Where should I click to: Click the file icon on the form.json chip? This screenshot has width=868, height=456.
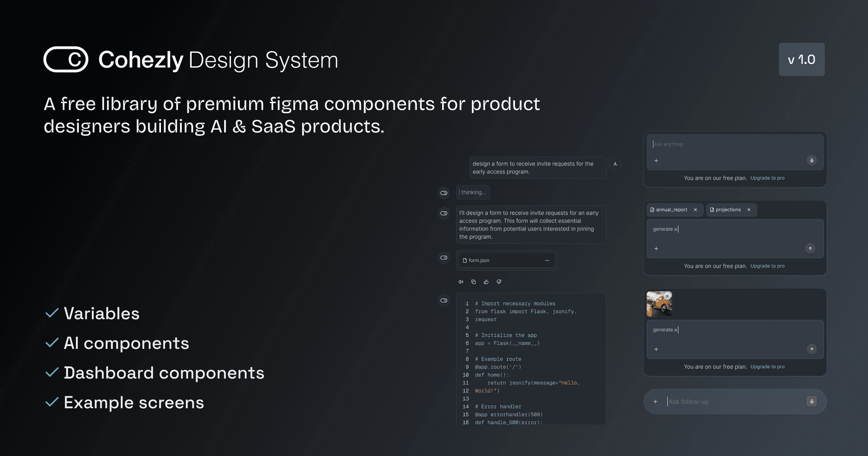pyautogui.click(x=465, y=260)
